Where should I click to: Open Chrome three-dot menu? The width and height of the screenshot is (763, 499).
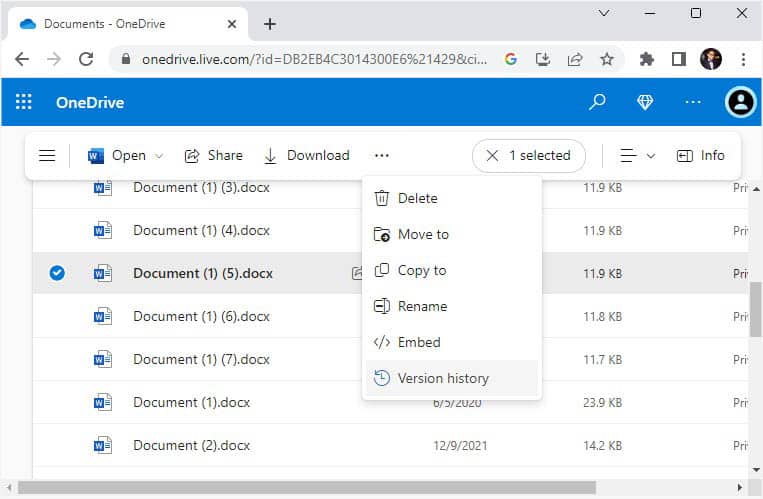coord(743,59)
